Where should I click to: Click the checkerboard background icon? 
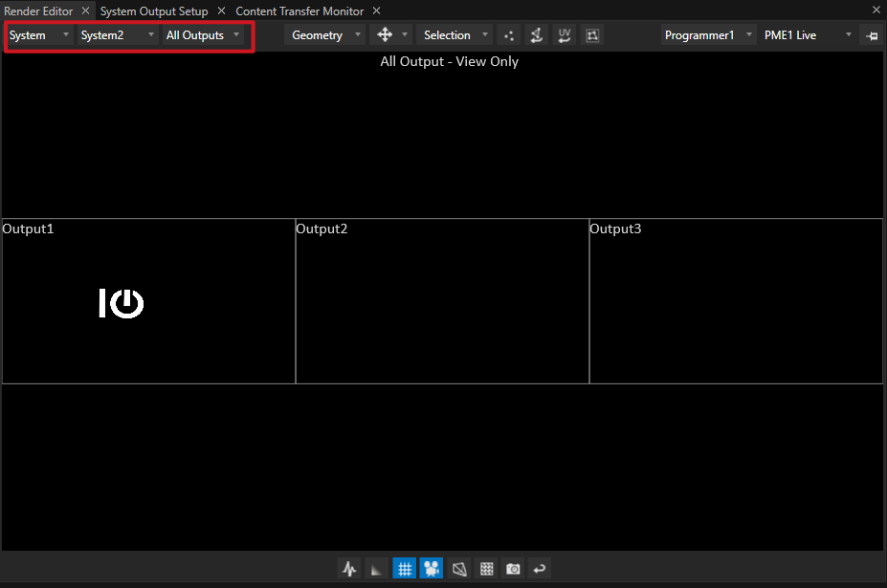click(486, 568)
